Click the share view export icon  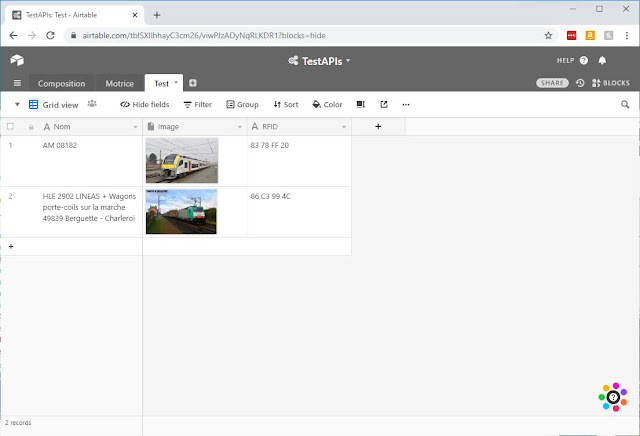pos(384,105)
